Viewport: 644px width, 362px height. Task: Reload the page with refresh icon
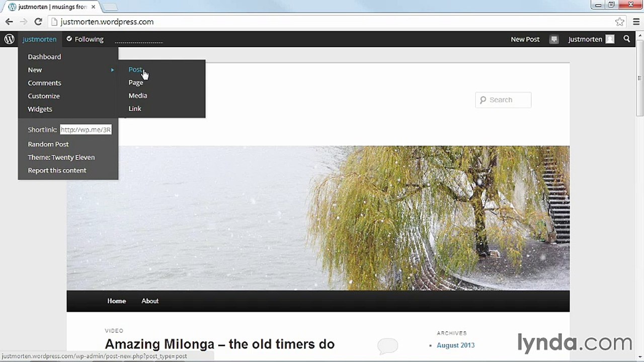click(38, 22)
